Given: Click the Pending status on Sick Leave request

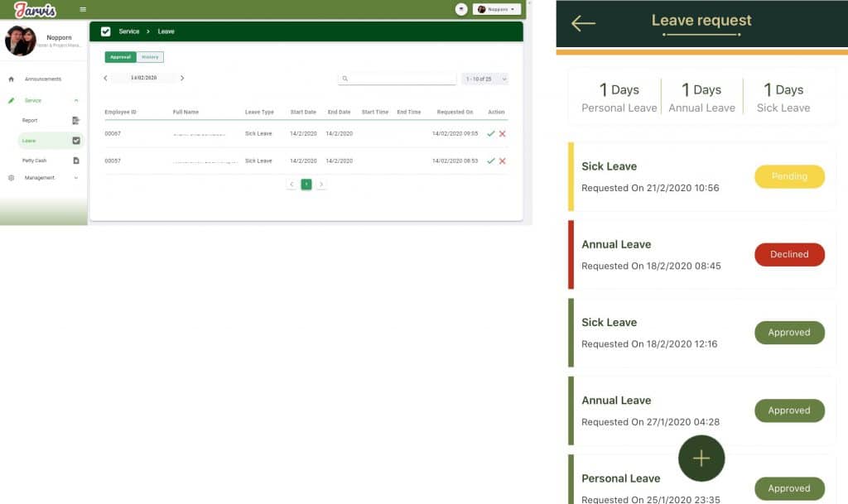Looking at the screenshot, I should [x=789, y=176].
